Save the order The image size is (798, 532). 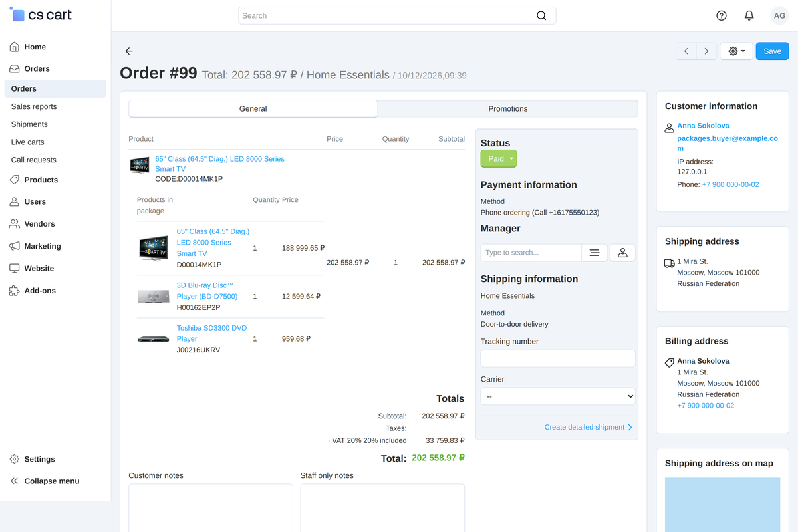772,51
